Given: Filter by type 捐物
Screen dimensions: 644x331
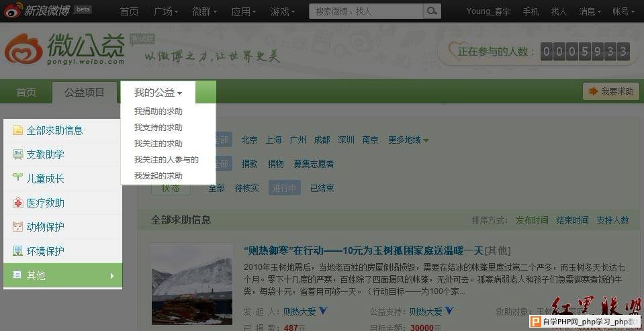Looking at the screenshot, I should pos(275,164).
